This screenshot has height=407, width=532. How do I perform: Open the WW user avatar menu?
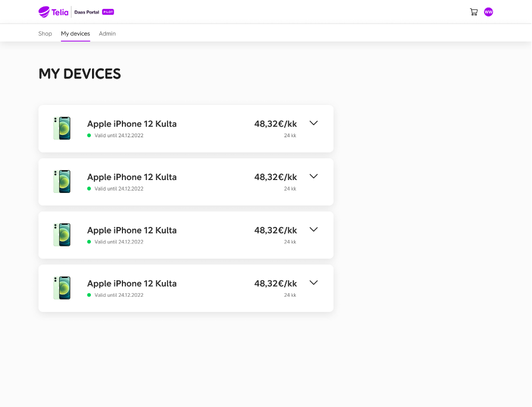(488, 12)
